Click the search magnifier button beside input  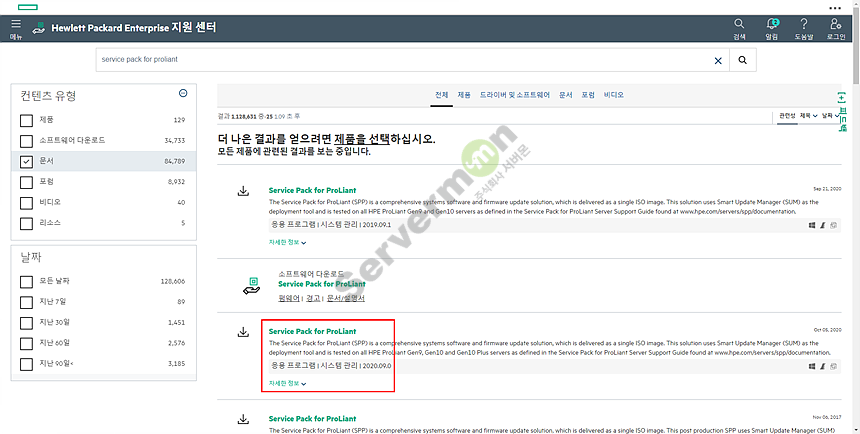pyautogui.click(x=743, y=60)
